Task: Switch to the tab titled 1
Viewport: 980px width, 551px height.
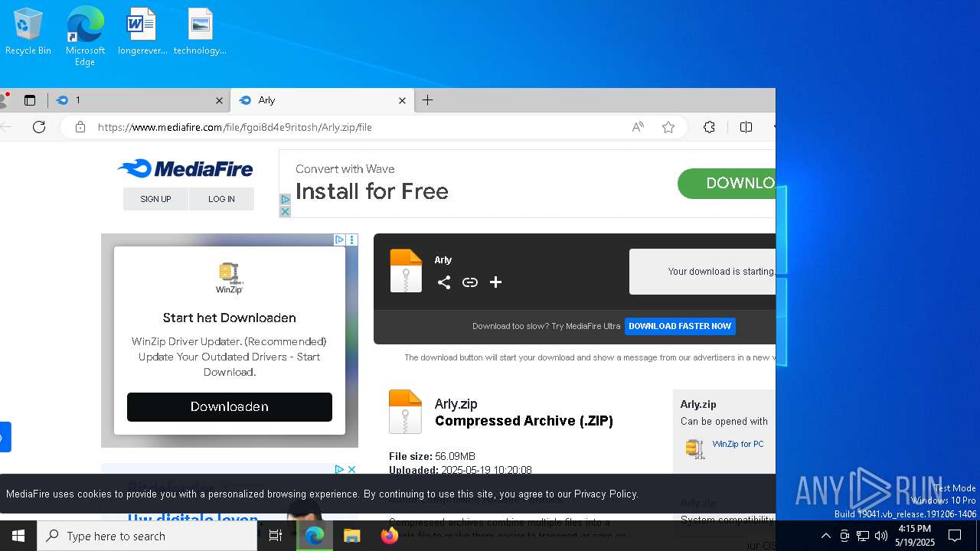Action: pos(139,100)
